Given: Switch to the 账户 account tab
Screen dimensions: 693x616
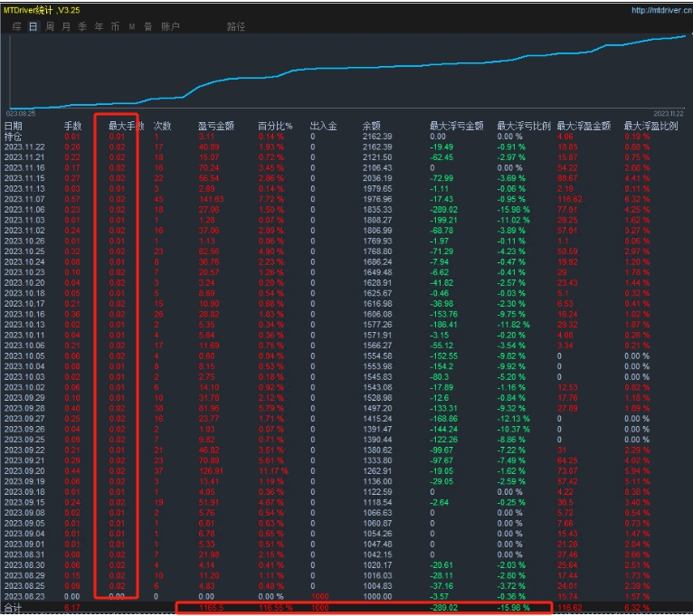Looking at the screenshot, I should [170, 27].
